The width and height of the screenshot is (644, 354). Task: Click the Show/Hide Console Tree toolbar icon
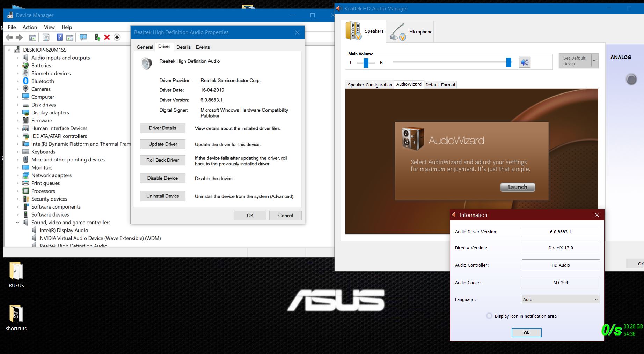point(33,37)
